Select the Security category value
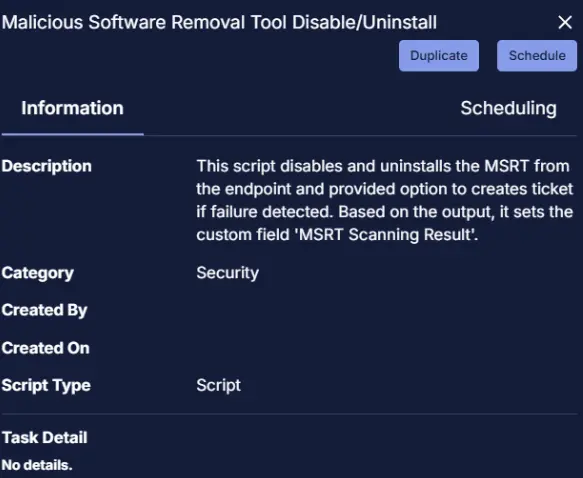 [x=228, y=273]
